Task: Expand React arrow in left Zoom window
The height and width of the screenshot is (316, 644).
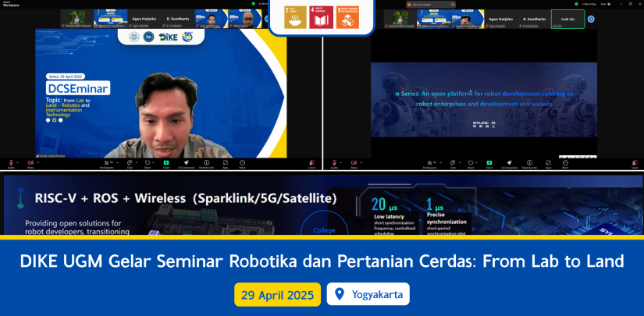Action: pos(154,162)
